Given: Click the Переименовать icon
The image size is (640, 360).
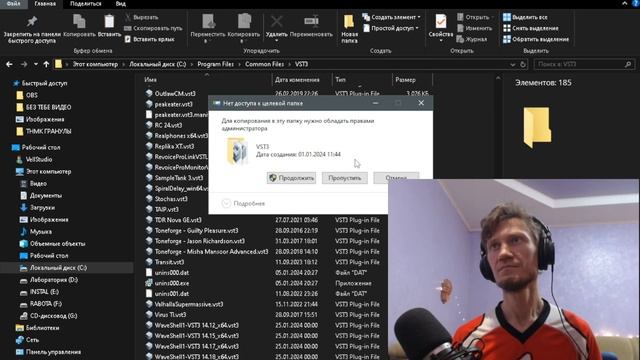Looking at the screenshot, I should tap(311, 26).
